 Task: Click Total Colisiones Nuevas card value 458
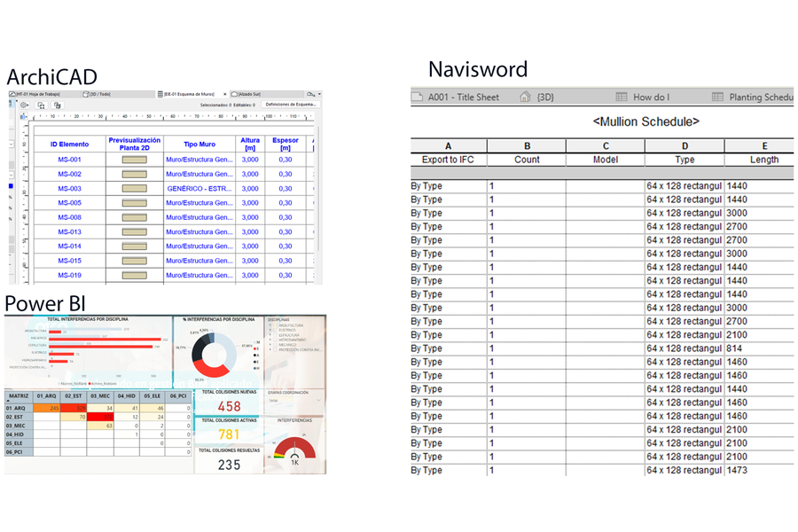click(x=229, y=407)
